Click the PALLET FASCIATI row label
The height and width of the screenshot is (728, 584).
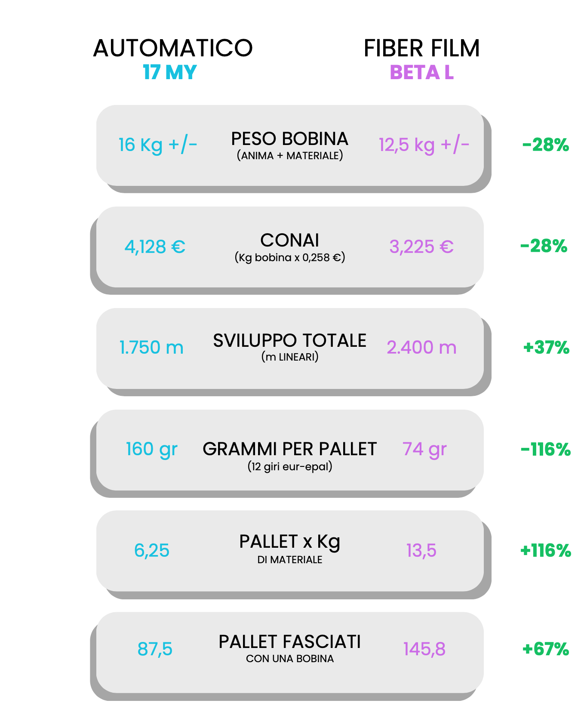290,642
